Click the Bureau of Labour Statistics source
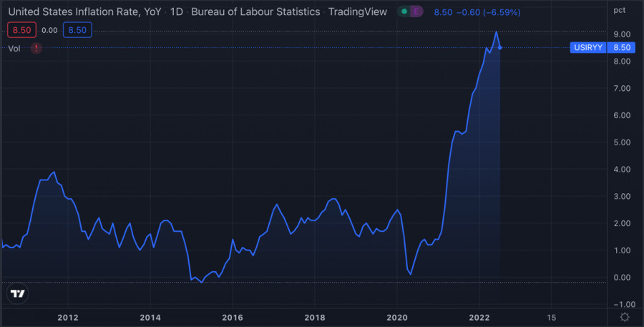Screen dimensions: 644x327 point(255,12)
